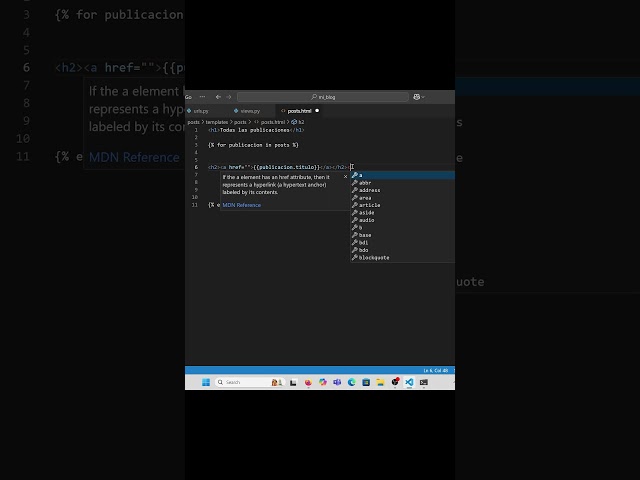Pick the 'audio' suggestion

click(402, 220)
